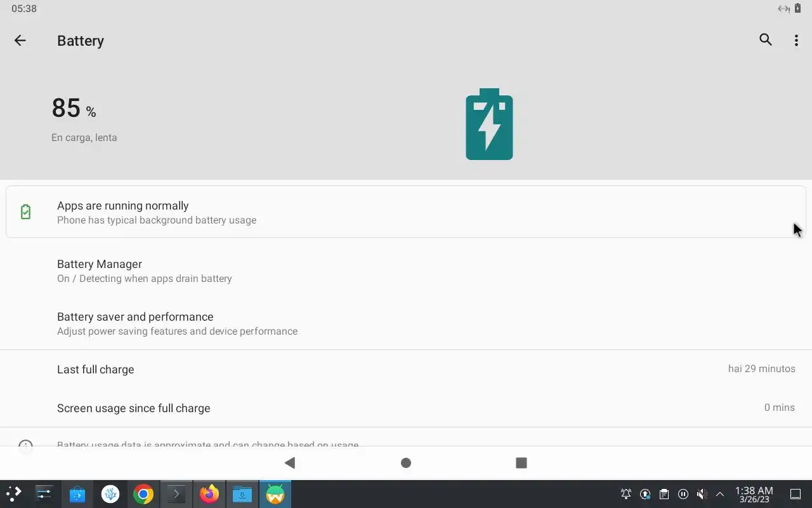Screen dimensions: 812x508
Task: Switch to the Waydroid android app
Action: (x=275, y=493)
